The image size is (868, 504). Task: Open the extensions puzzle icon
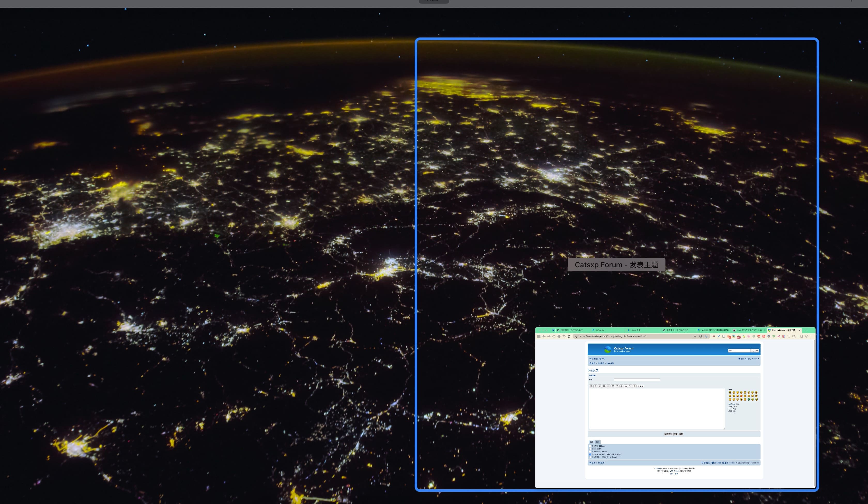click(x=789, y=337)
